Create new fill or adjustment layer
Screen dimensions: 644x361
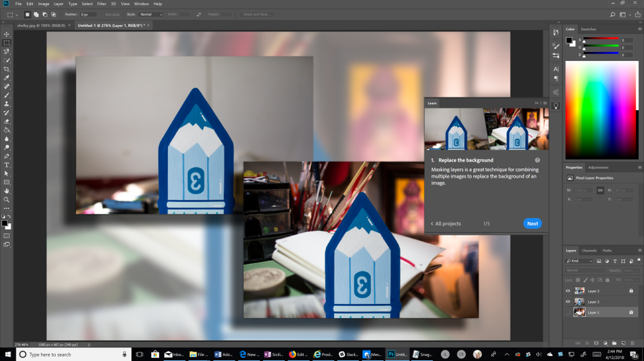pyautogui.click(x=605, y=343)
